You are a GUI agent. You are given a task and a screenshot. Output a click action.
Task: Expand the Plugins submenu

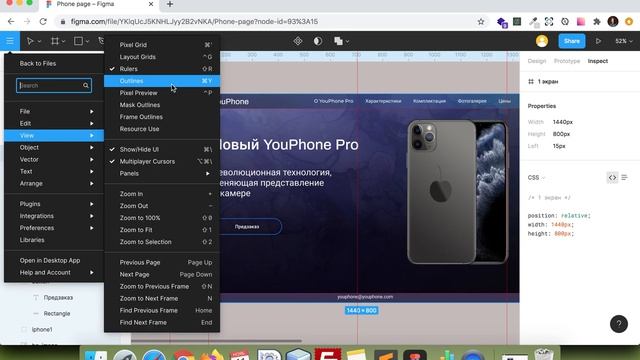coord(54,204)
